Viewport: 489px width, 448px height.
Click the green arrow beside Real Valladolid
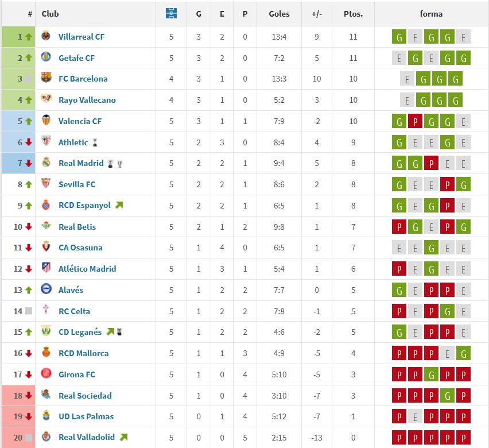tap(123, 438)
